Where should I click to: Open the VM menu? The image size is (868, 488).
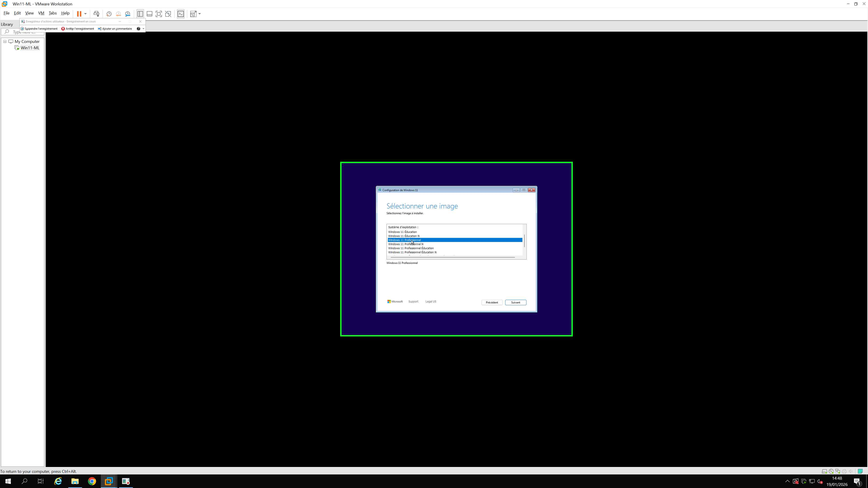click(41, 13)
